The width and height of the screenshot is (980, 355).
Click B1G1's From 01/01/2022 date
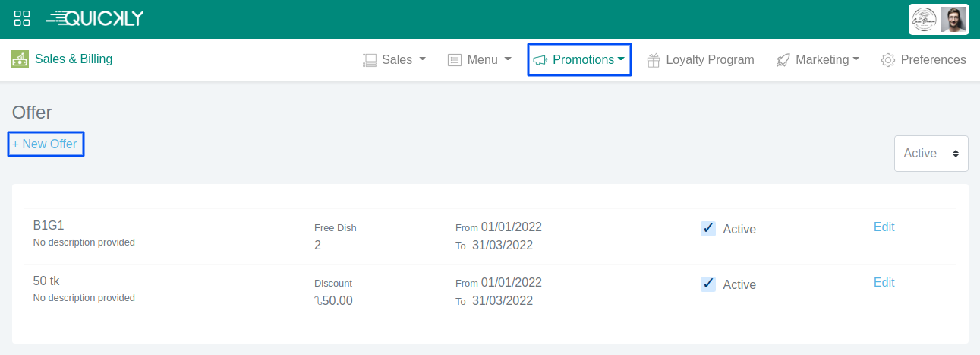(x=499, y=227)
